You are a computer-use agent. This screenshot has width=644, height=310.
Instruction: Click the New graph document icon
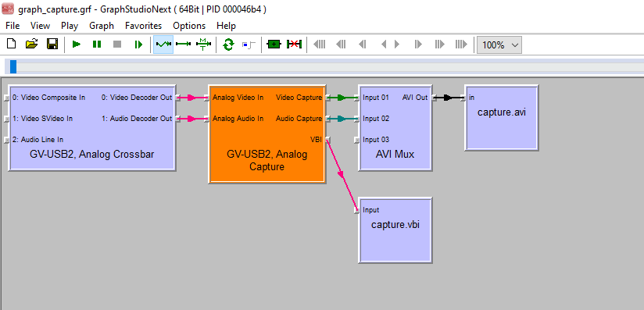[x=12, y=45]
